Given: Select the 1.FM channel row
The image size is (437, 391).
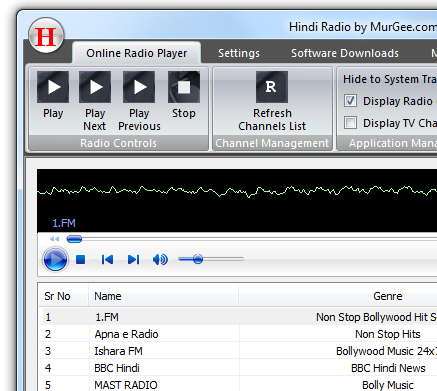Looking at the screenshot, I should click(x=238, y=317).
